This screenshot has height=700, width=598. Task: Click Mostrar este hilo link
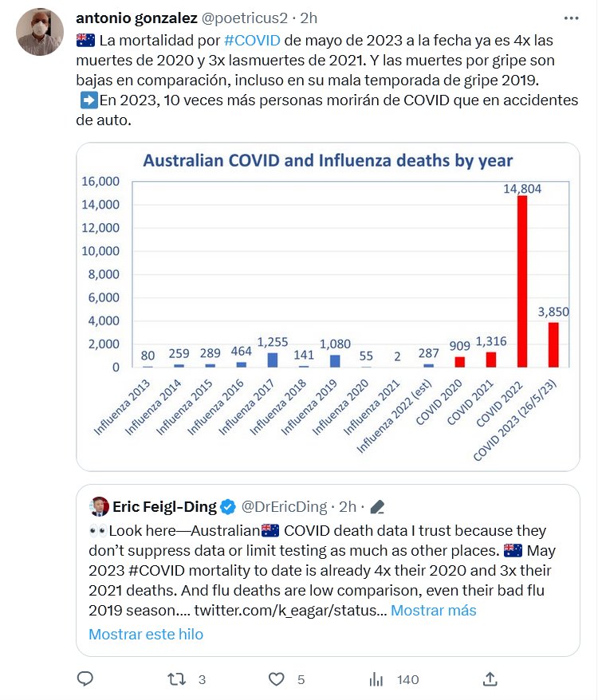146,635
